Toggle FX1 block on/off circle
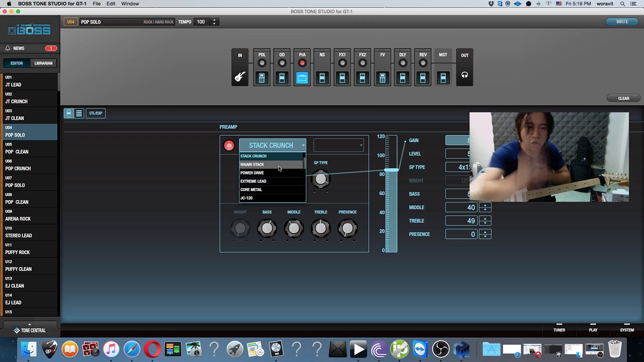Viewport: 644px width, 362px height. click(x=342, y=63)
